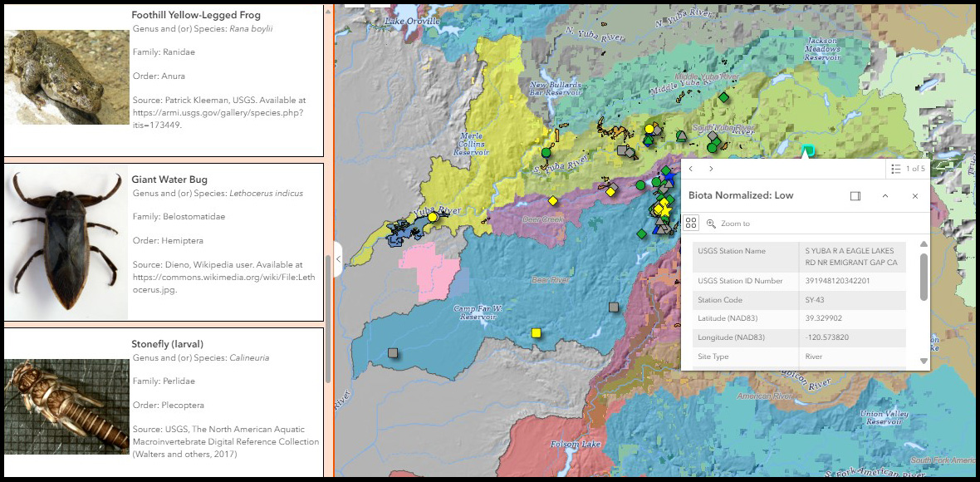Click the 'Biota Normalized: Low' popup title
The height and width of the screenshot is (482, 980).
(742, 195)
